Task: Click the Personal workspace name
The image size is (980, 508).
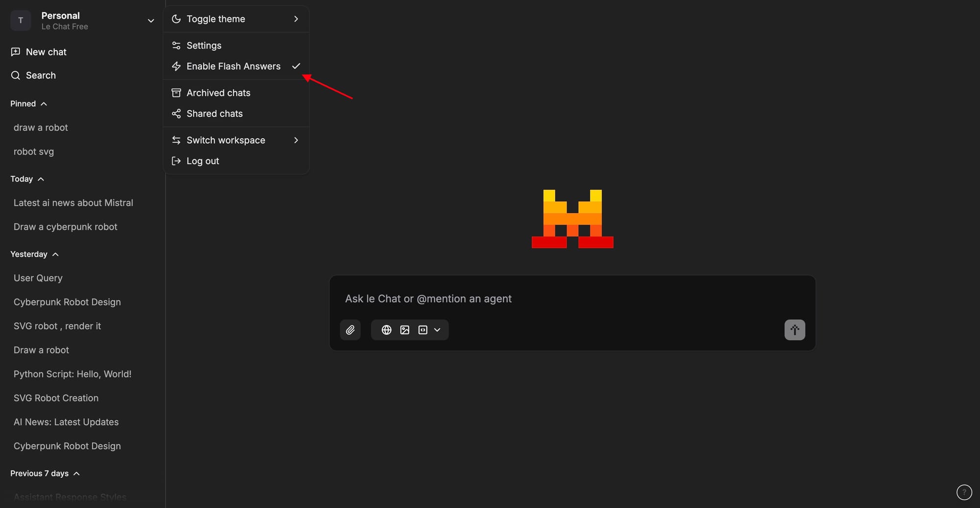Action: pyautogui.click(x=60, y=16)
